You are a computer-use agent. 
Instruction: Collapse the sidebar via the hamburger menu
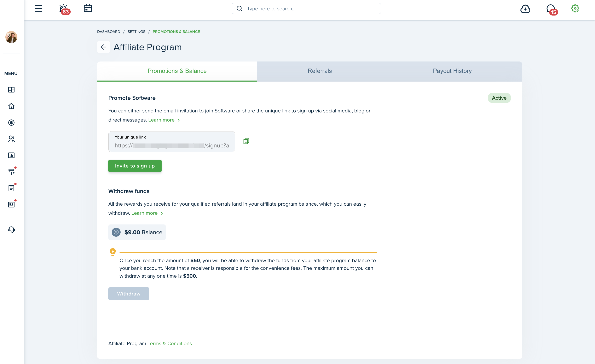38,8
